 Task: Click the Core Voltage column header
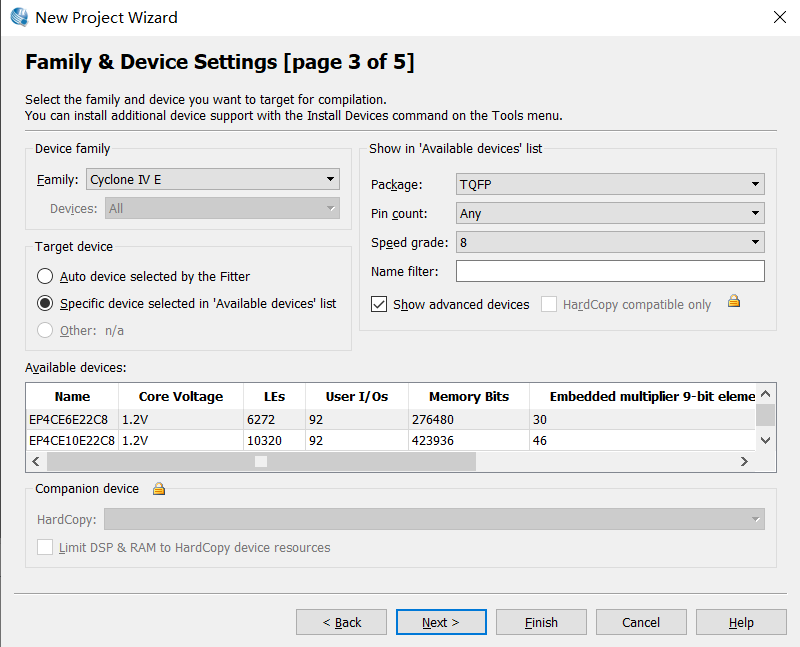[x=180, y=397]
